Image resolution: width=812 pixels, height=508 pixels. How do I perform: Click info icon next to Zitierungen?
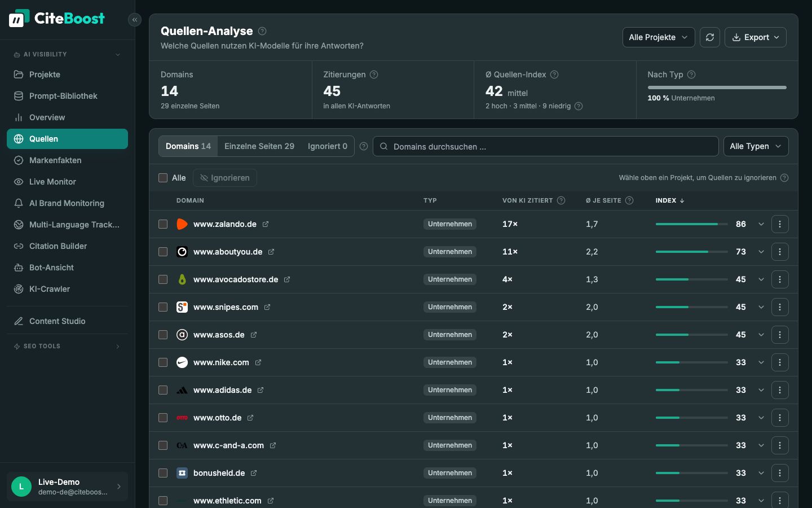coord(374,75)
